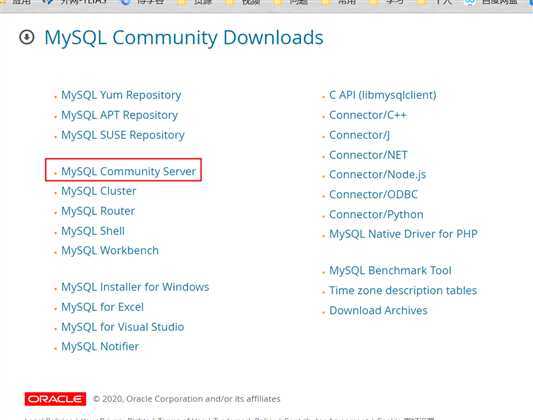Open the MySQL Benchmark Tool link
This screenshot has height=420, width=533.
click(390, 270)
